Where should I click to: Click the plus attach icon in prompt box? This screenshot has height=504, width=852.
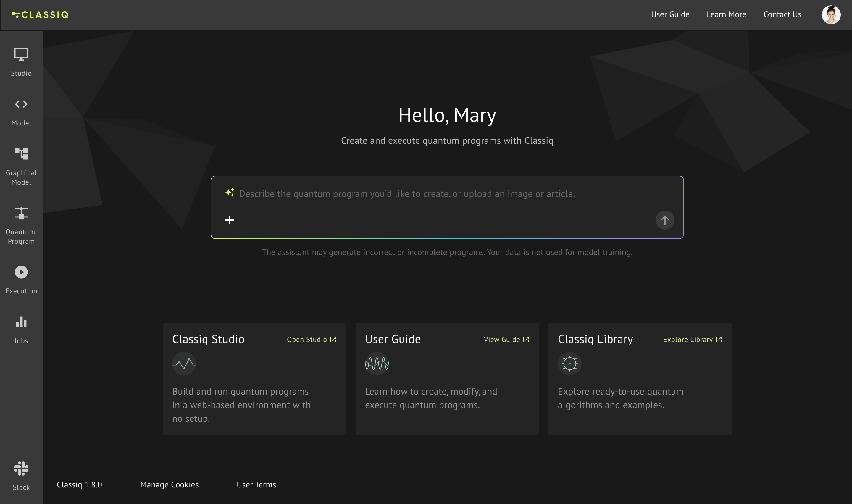coord(230,220)
